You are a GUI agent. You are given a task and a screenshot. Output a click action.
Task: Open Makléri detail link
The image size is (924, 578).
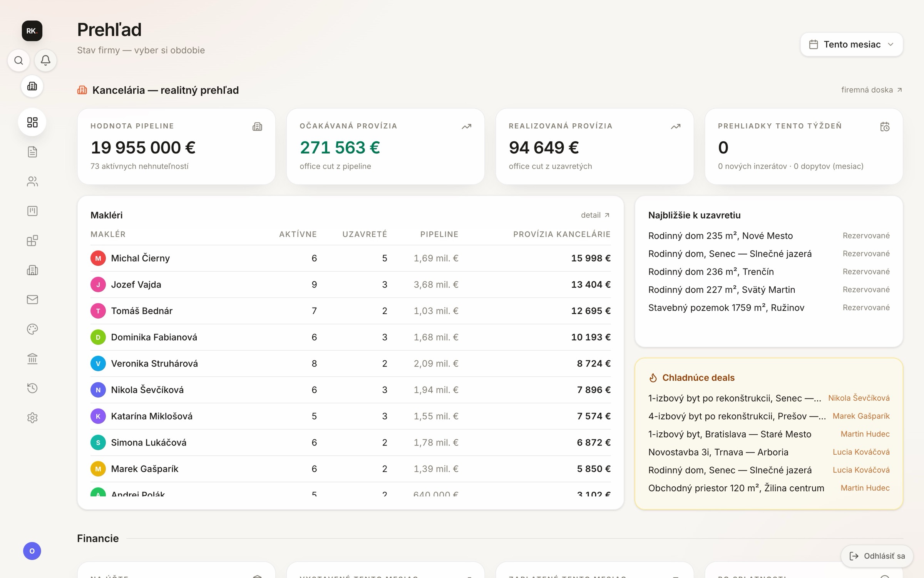click(595, 215)
